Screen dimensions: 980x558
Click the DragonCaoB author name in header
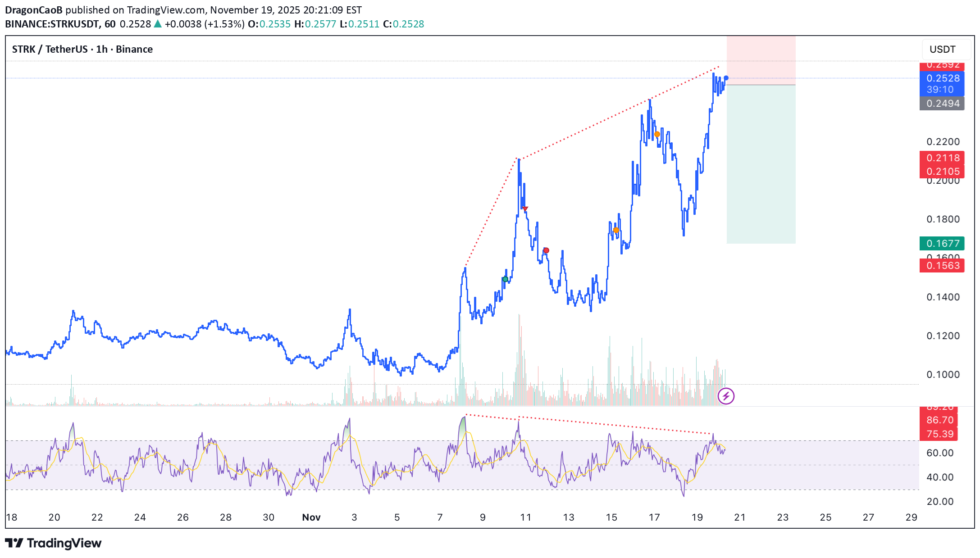[33, 10]
